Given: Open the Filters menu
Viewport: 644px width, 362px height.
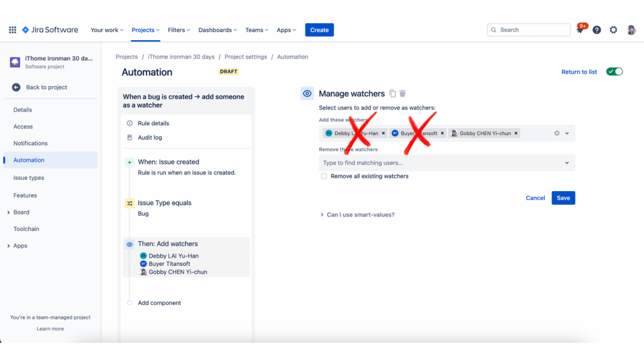Looking at the screenshot, I should point(179,30).
